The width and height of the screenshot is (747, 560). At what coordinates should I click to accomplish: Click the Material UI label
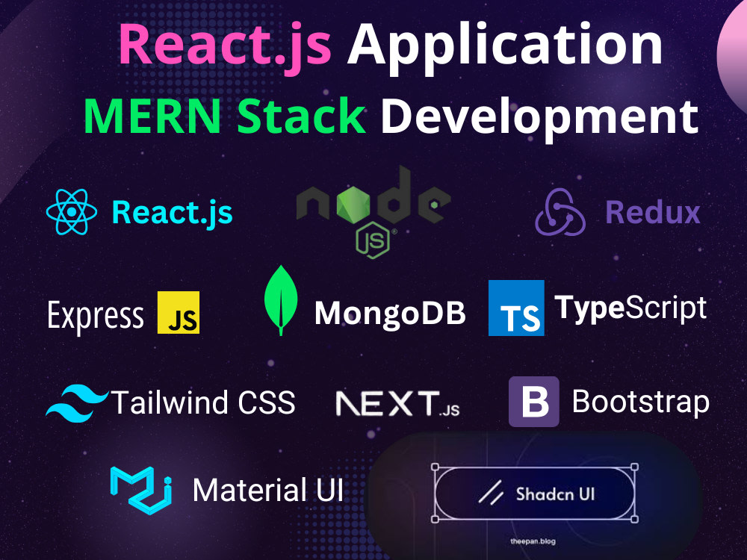tap(267, 490)
